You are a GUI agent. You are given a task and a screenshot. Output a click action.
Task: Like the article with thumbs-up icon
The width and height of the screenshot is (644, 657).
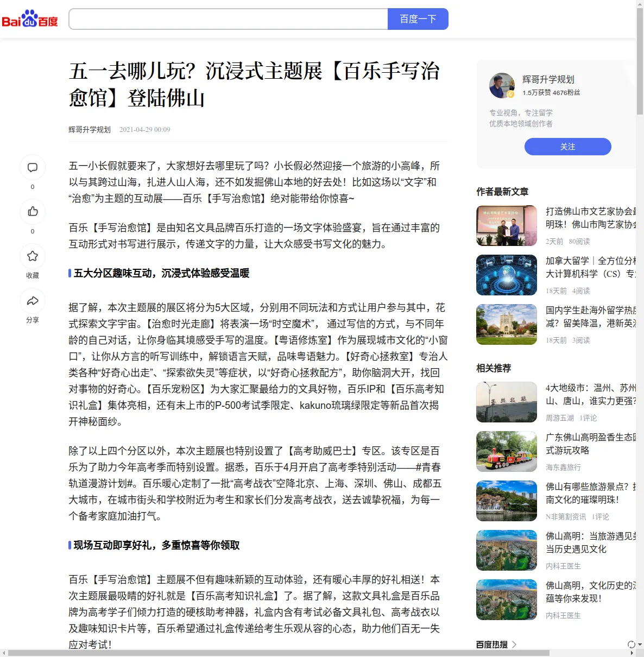(33, 211)
